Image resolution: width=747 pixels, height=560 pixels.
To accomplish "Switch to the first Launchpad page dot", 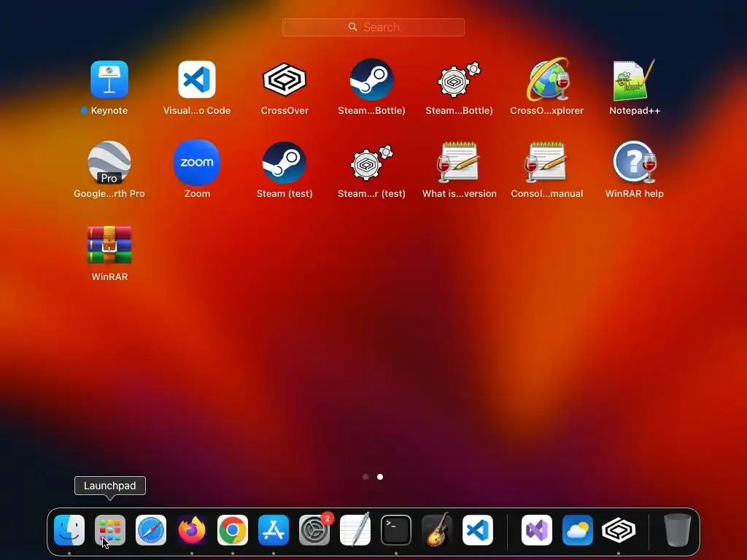I will (x=365, y=477).
